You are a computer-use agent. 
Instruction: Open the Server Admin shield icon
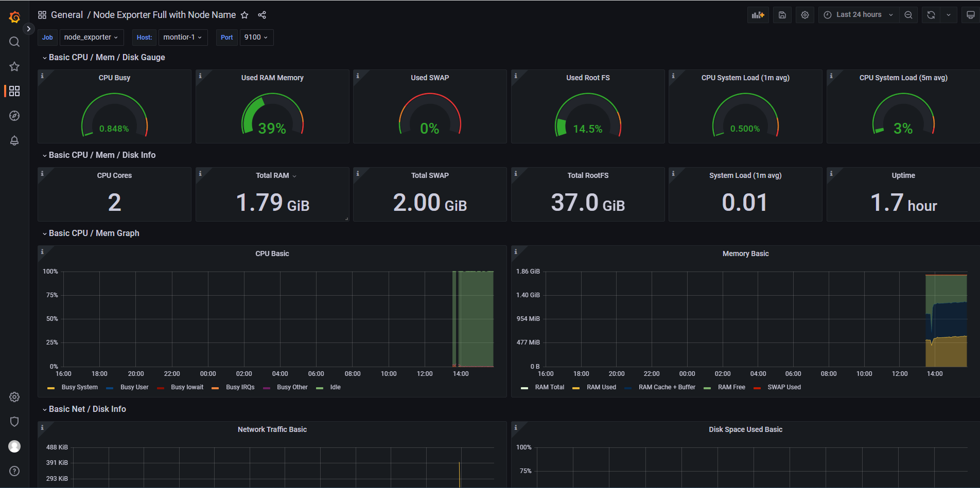[14, 422]
